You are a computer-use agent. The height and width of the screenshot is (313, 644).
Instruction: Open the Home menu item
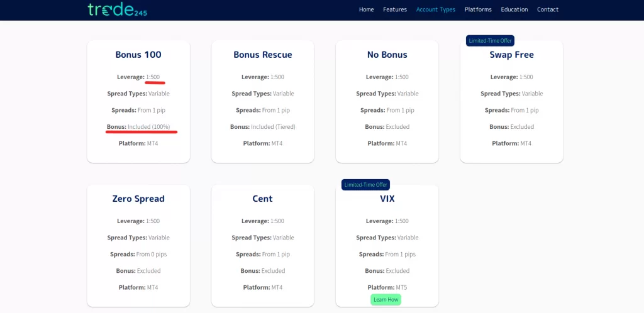(367, 9)
